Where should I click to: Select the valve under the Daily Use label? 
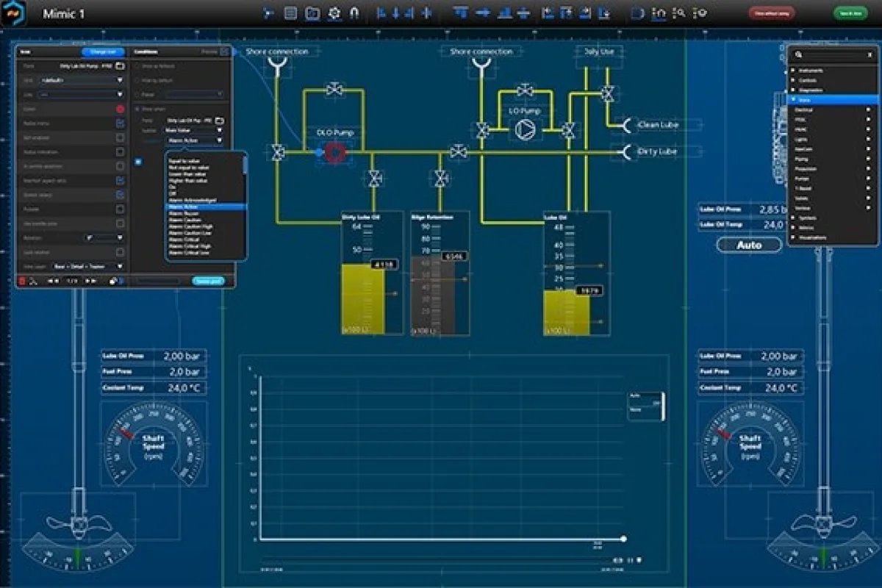[x=607, y=93]
